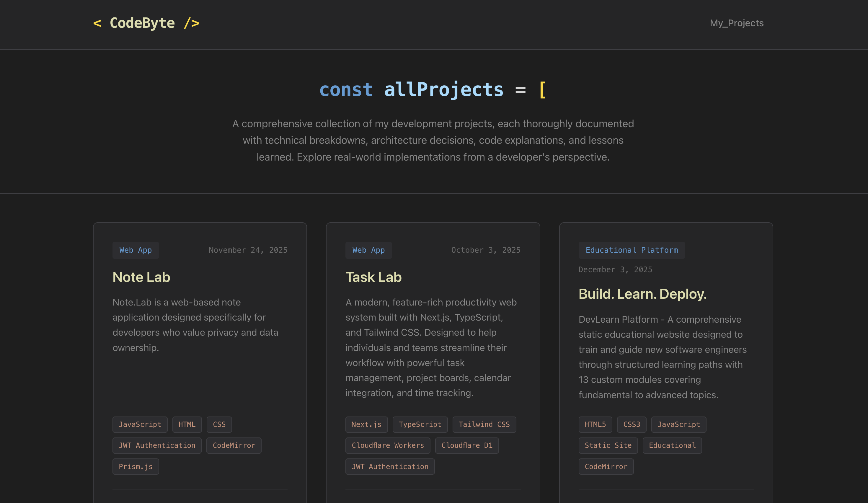Select the Web App badge on Note Lab
Screen dimensions: 868x503
tap(136, 250)
